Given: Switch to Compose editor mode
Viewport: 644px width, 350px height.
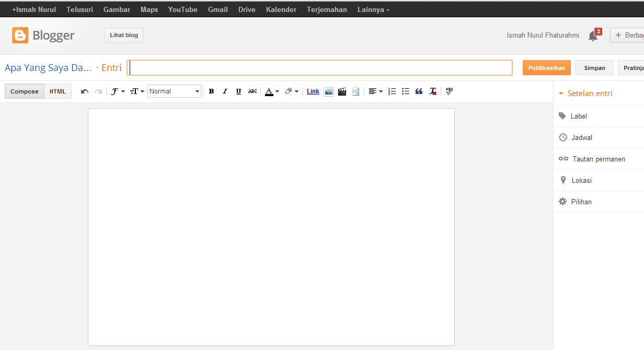Looking at the screenshot, I should (x=25, y=91).
